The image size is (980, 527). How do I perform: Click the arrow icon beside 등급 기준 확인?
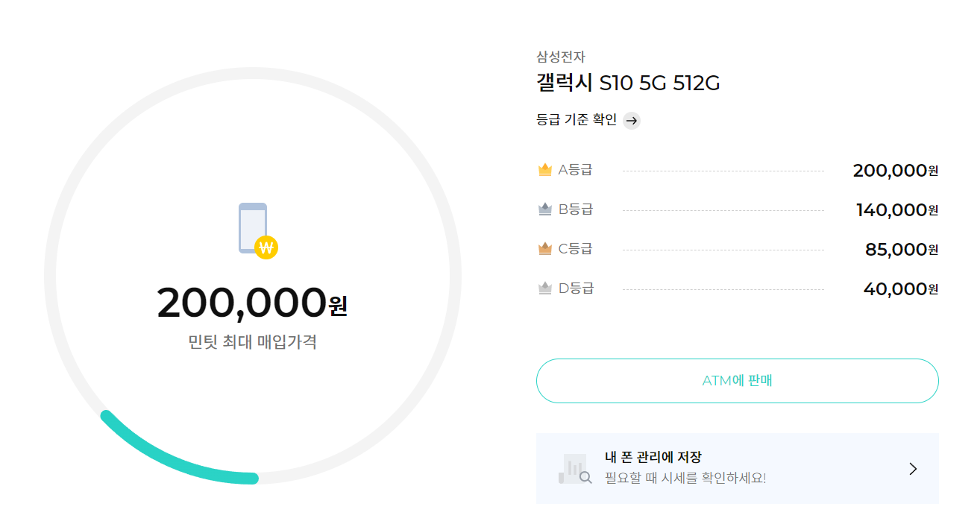[632, 121]
